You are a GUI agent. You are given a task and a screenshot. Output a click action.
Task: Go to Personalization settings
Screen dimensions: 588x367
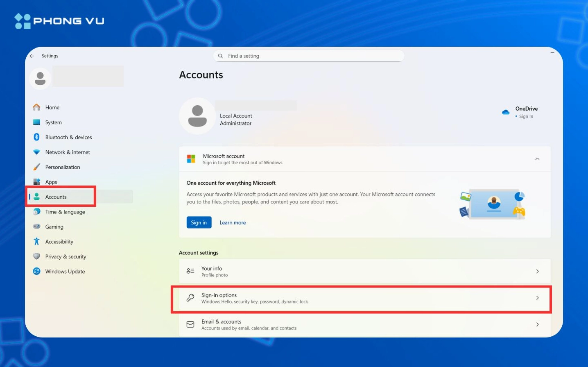click(63, 167)
